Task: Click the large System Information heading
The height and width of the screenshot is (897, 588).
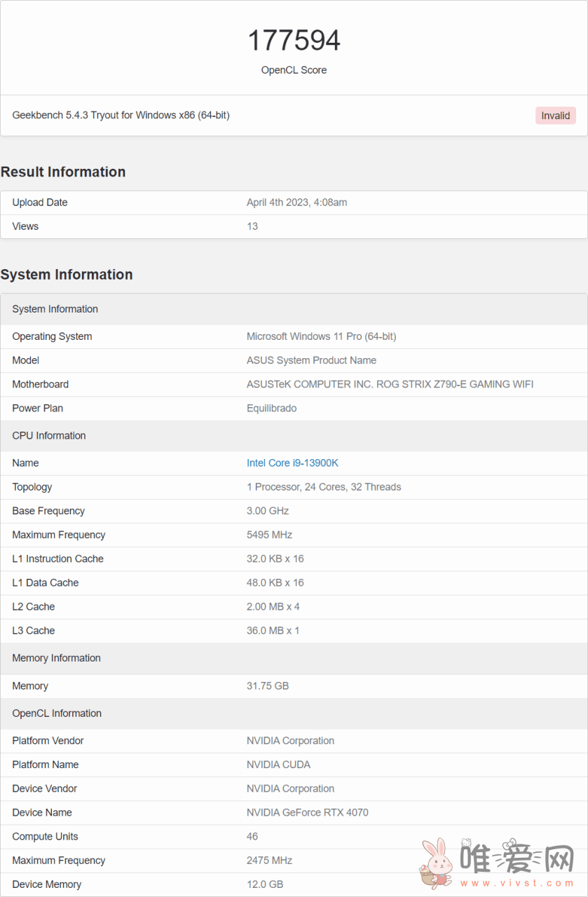Action: 67,275
